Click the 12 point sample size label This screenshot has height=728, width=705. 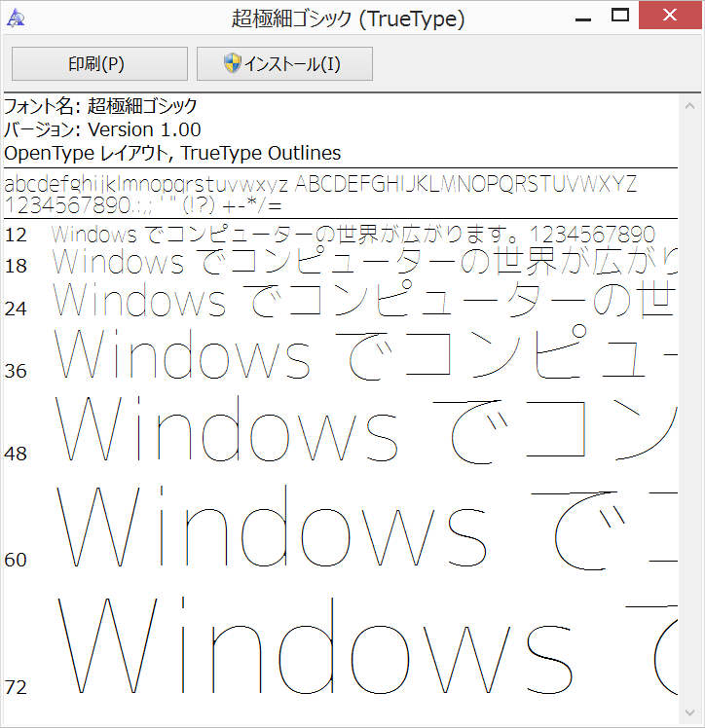pos(16,235)
